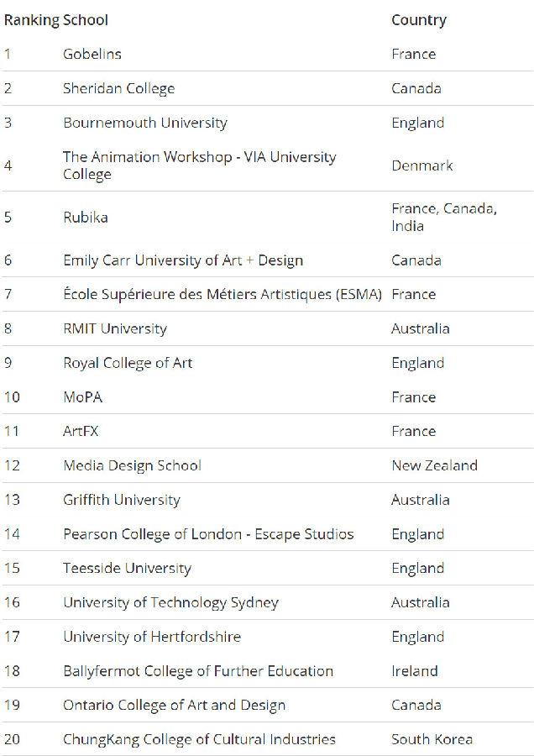Click Griffith University text
This screenshot has height=756, width=534.
tap(122, 500)
